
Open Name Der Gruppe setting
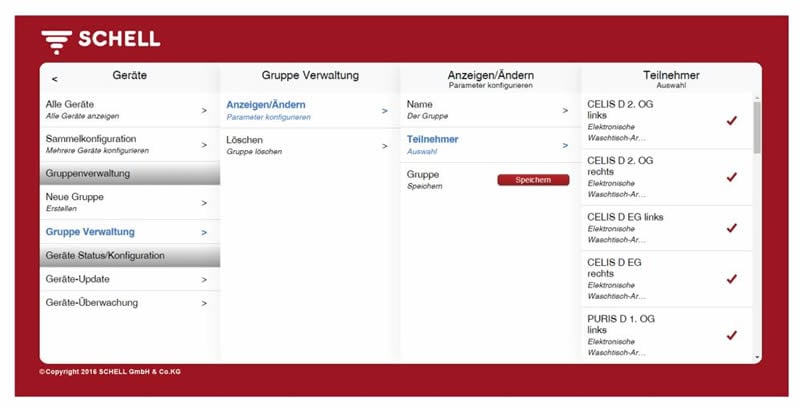point(490,110)
